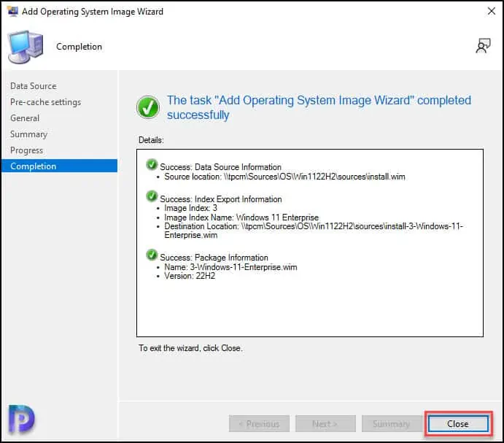The height and width of the screenshot is (443, 504).
Task: Click the 'Add Operating System Image Wizard' title bar text
Action: coord(93,12)
